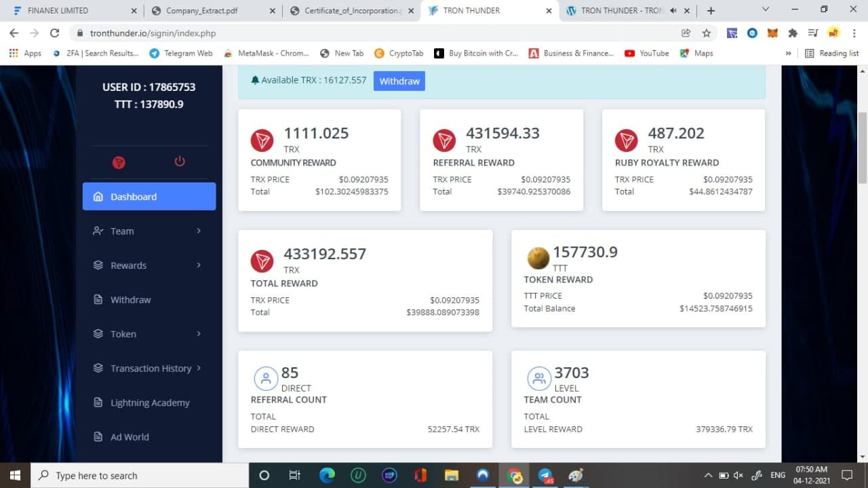Click the TRX icon on Total Reward card
Viewport: 868px width, 488px height.
[x=262, y=261]
